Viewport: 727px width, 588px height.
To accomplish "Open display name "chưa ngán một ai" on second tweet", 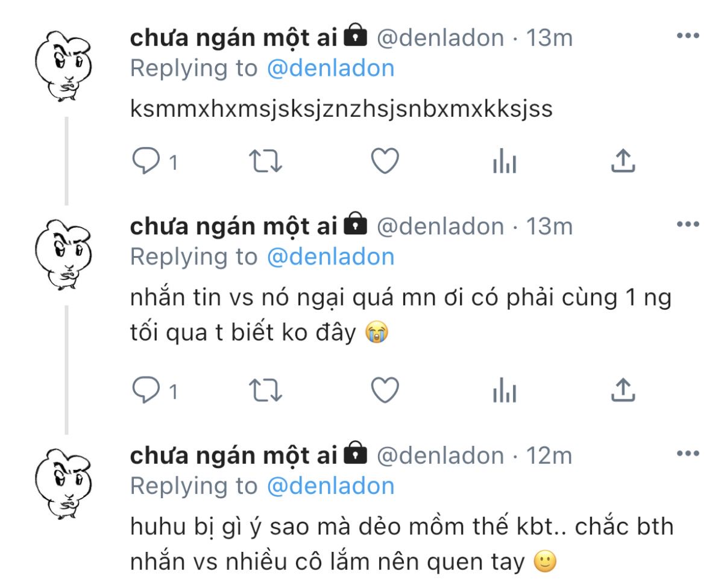I will click(x=235, y=226).
